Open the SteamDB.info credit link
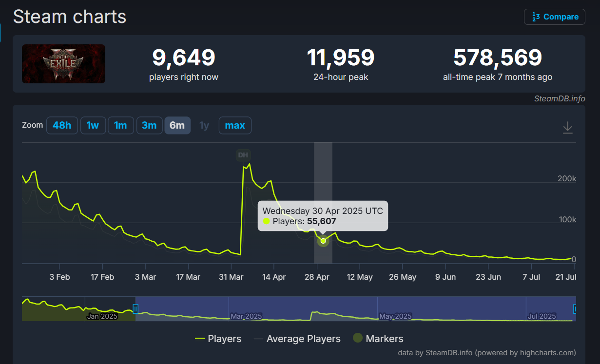 [560, 99]
